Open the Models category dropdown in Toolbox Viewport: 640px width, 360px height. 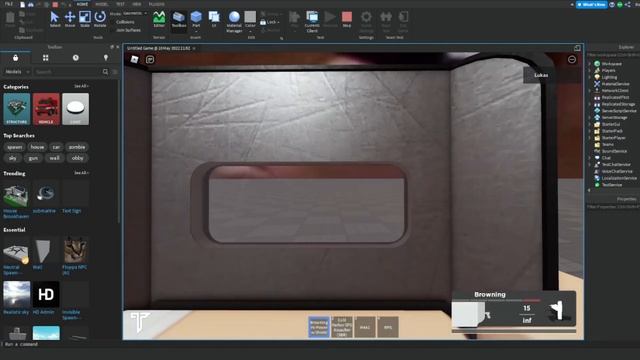pos(16,72)
